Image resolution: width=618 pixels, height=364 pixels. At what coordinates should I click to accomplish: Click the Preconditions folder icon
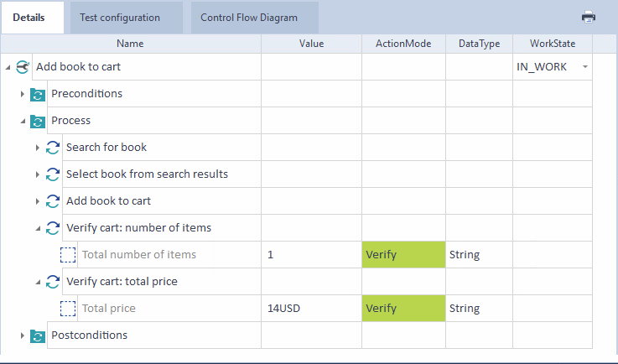coord(37,94)
